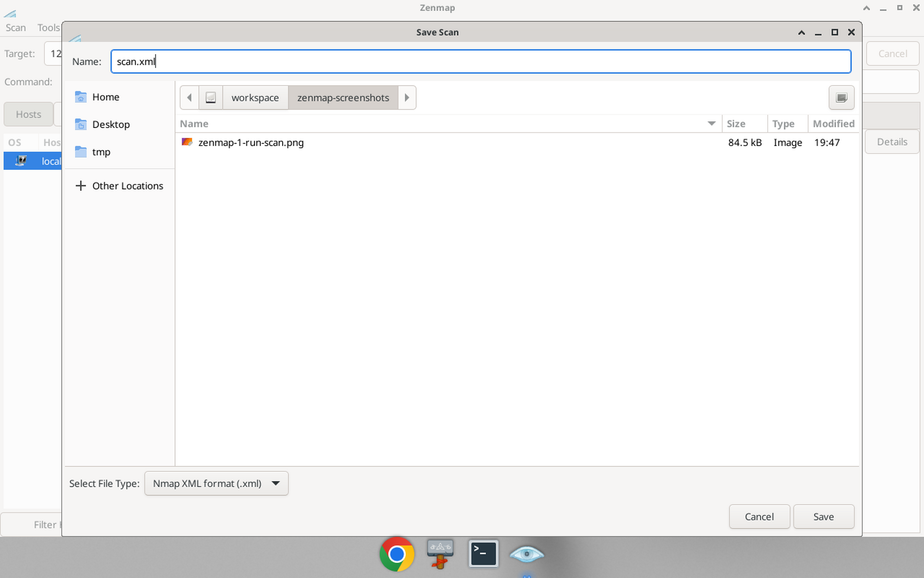The height and width of the screenshot is (578, 924).
Task: Switch to the Hosts tab in Zenmap
Action: 28,114
